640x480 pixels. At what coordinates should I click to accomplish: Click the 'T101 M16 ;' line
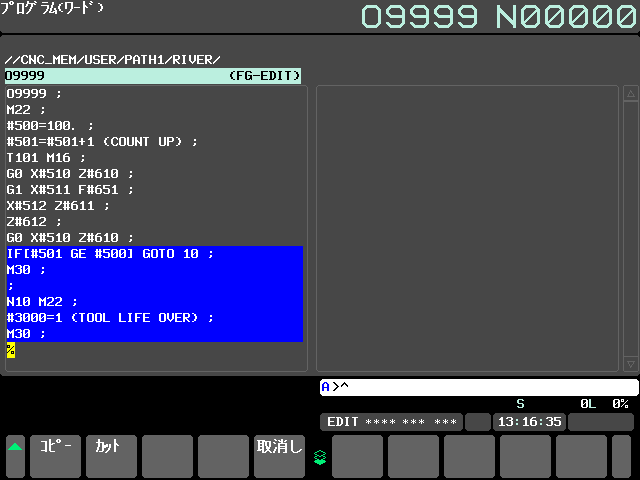point(46,158)
